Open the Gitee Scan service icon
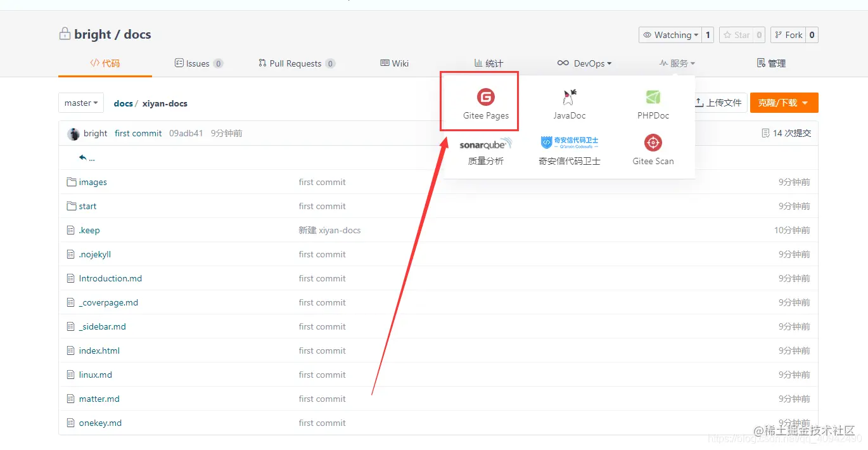868x450 pixels. (x=653, y=143)
